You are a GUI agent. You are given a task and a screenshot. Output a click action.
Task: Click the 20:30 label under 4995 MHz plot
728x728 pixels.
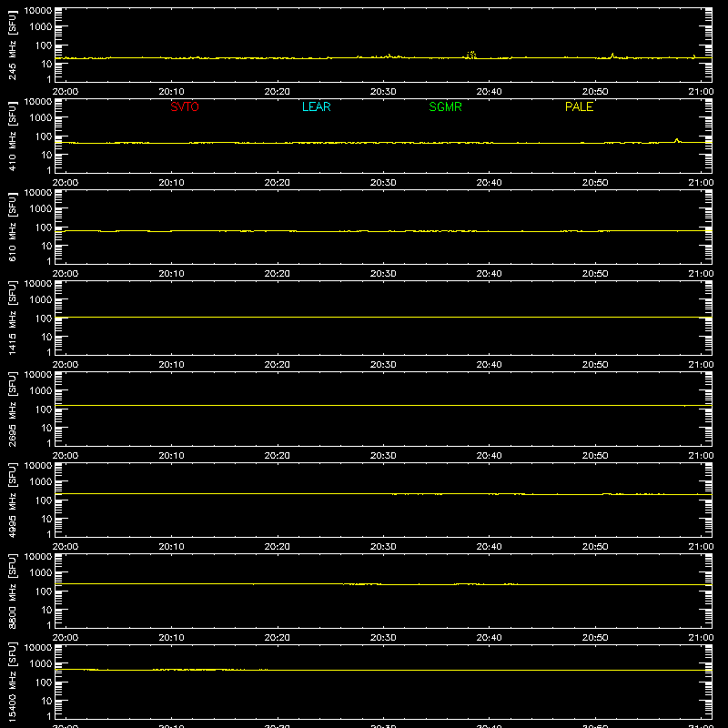383,547
